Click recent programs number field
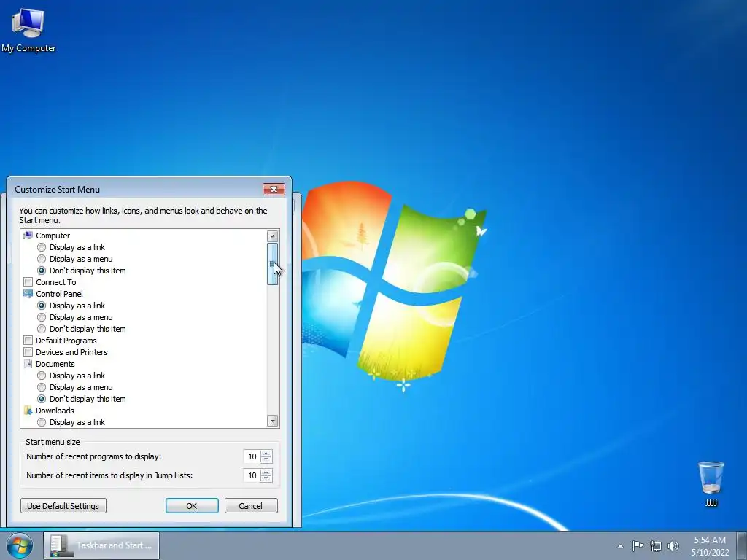The width and height of the screenshot is (747, 560). click(252, 456)
